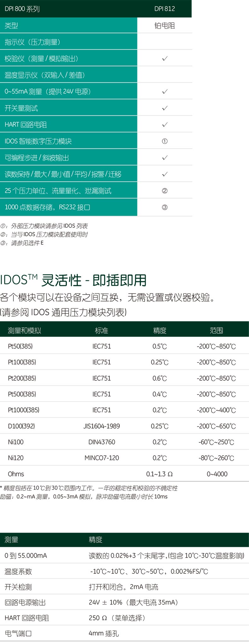The image size is (249, 644).
Task: Select the 回路电源输出 row label
Action: click(25, 602)
